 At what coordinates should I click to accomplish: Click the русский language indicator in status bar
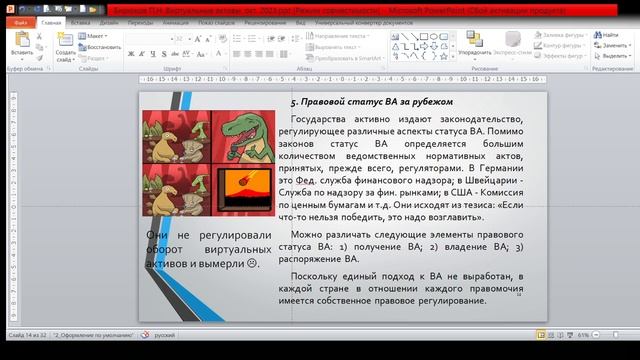click(164, 335)
